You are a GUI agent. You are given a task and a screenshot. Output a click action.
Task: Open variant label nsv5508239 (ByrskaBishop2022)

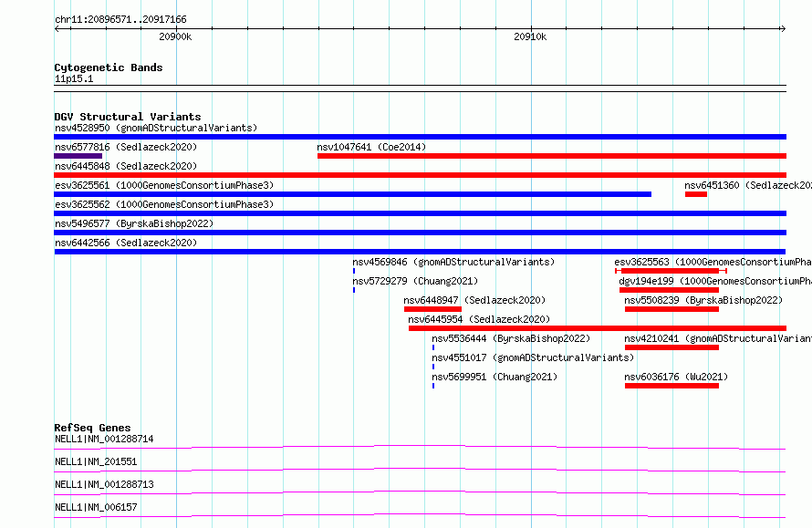(x=703, y=300)
